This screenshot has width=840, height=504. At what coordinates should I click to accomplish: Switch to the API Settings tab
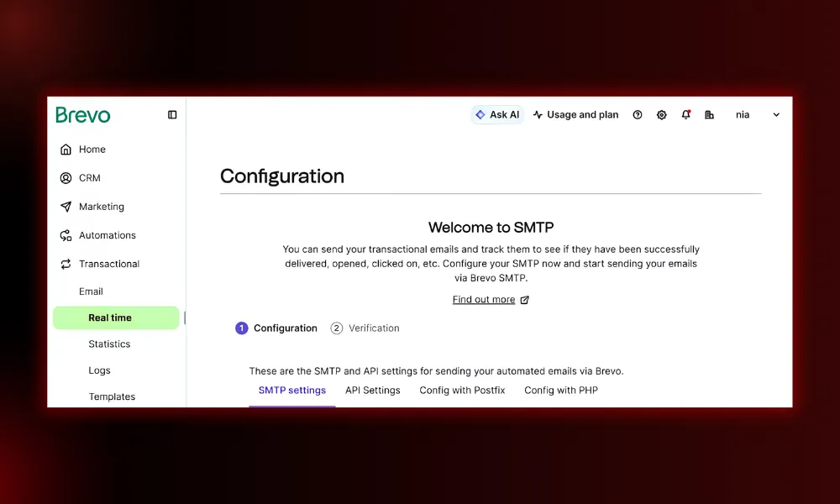coord(373,391)
